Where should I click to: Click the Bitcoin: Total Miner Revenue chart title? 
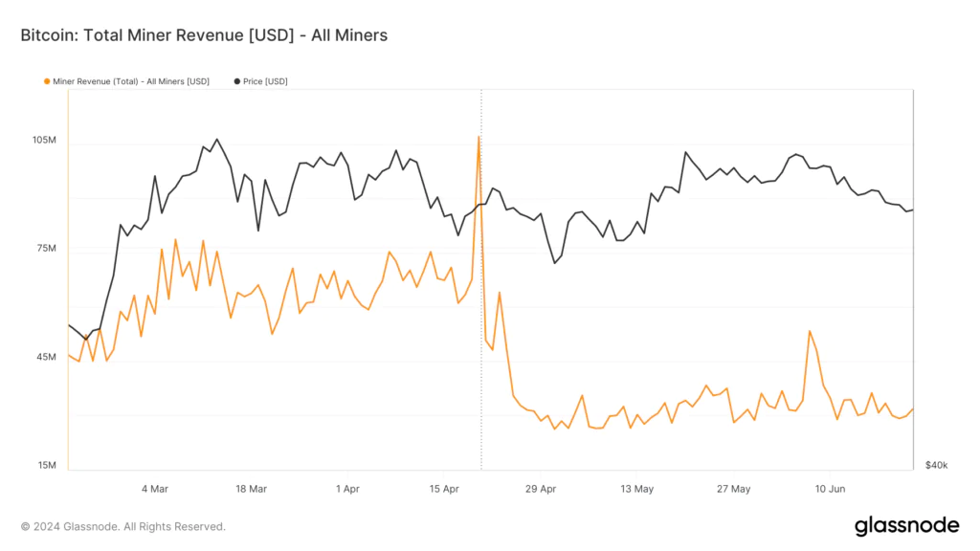tap(204, 35)
